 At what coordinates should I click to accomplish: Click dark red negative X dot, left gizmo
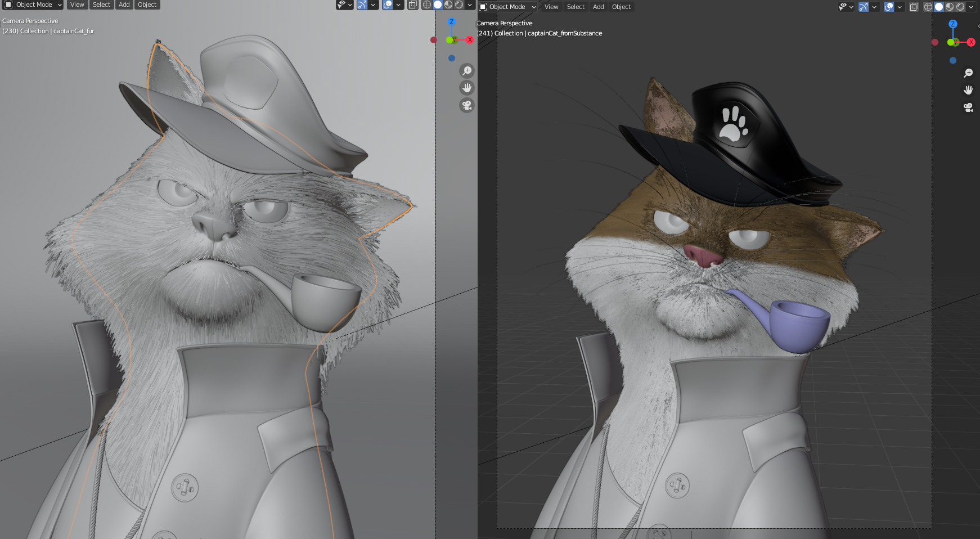[434, 40]
